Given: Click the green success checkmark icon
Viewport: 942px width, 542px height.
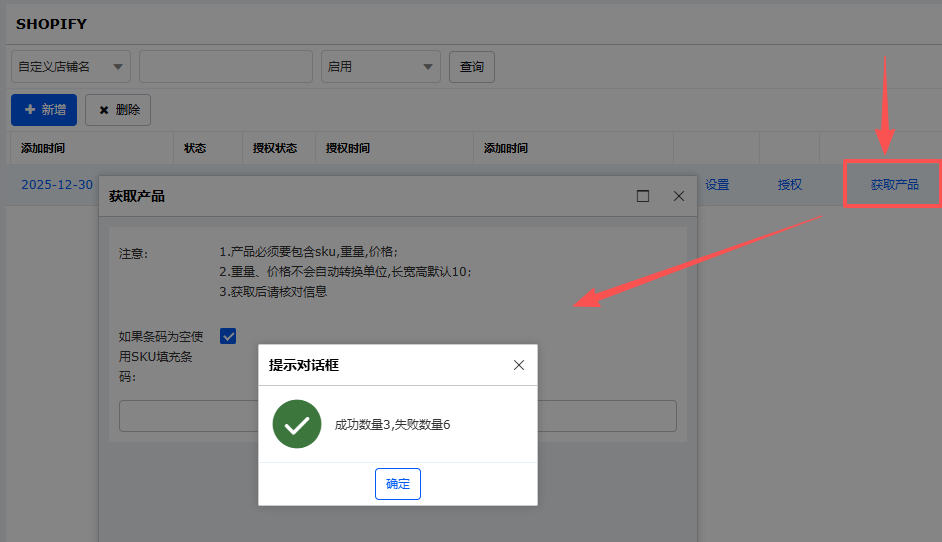Looking at the screenshot, I should (x=297, y=424).
